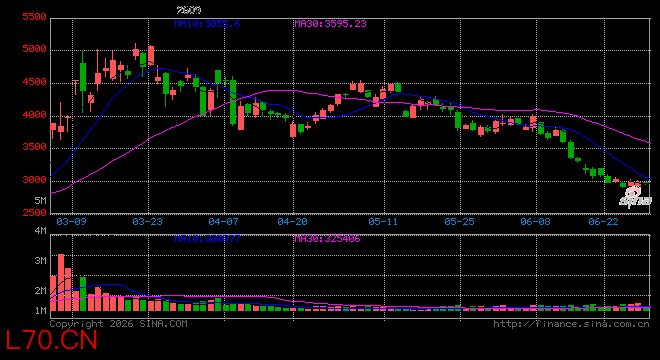Open the http://finance.sina.com.cn link

(x=571, y=324)
